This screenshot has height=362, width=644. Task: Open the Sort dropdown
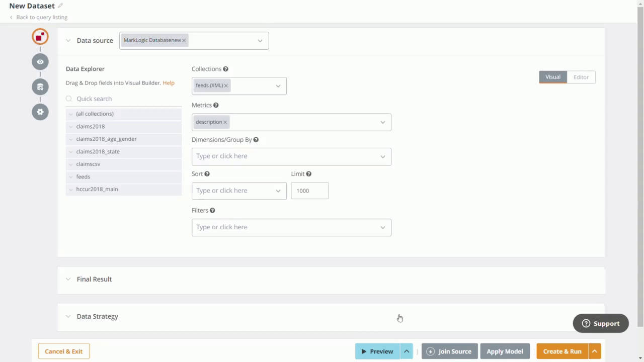pyautogui.click(x=239, y=191)
